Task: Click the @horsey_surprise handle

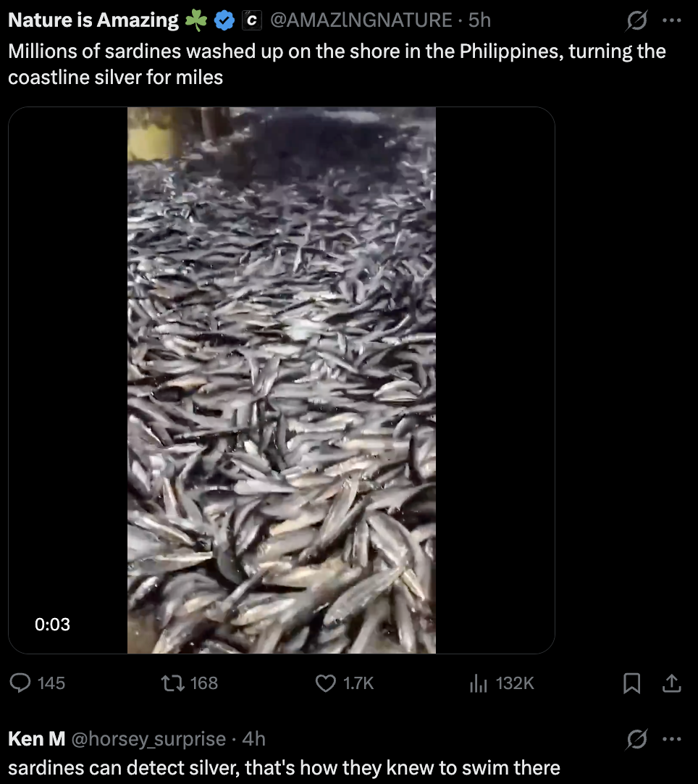Action: click(148, 739)
